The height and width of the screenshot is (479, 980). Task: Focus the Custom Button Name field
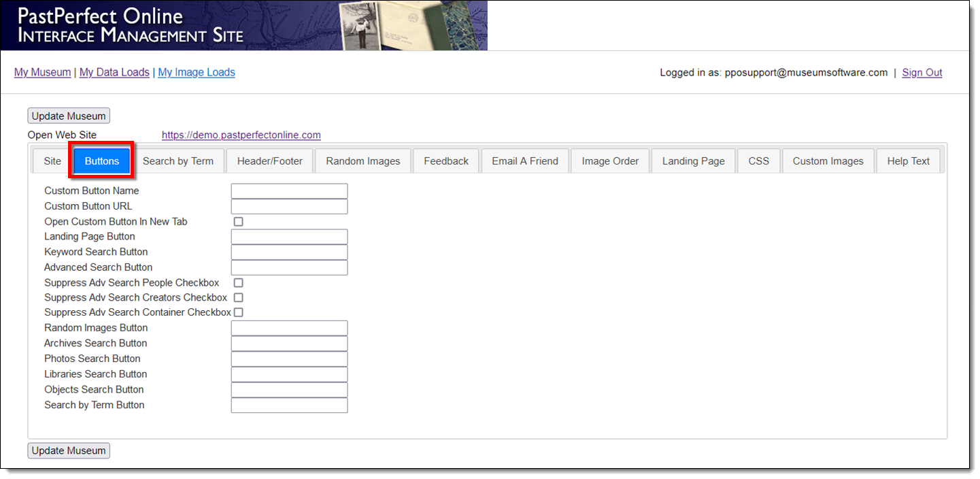289,191
